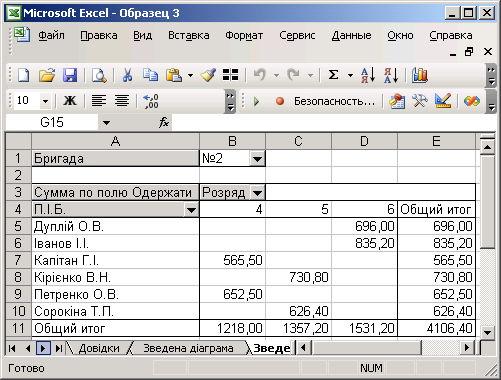Align text left icon
This screenshot has width=501, height=380.
(99, 100)
